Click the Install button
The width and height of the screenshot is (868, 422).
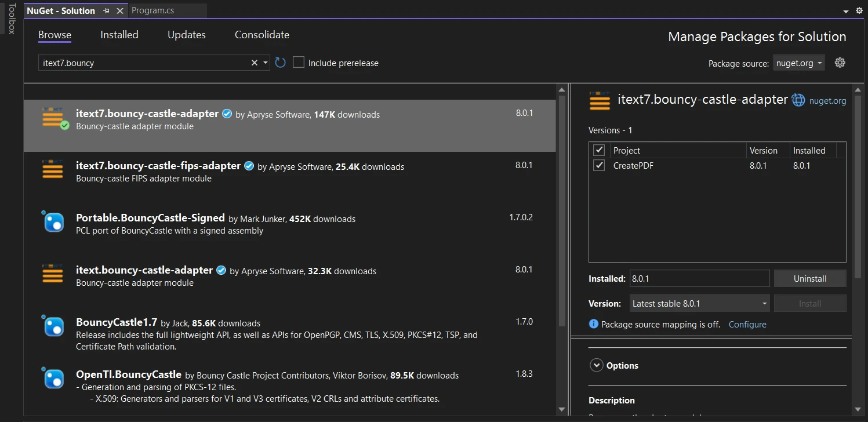tap(810, 303)
